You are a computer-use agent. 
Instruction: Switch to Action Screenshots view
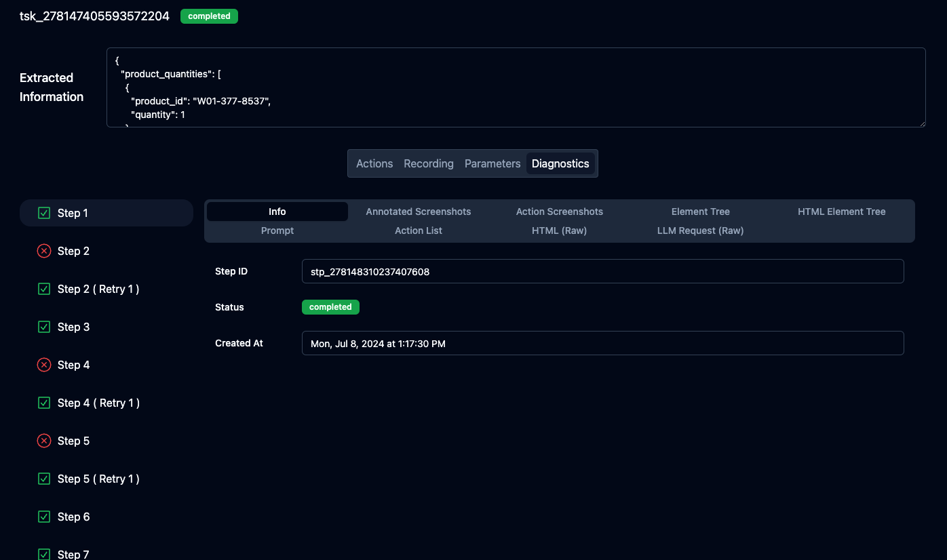[x=560, y=212]
